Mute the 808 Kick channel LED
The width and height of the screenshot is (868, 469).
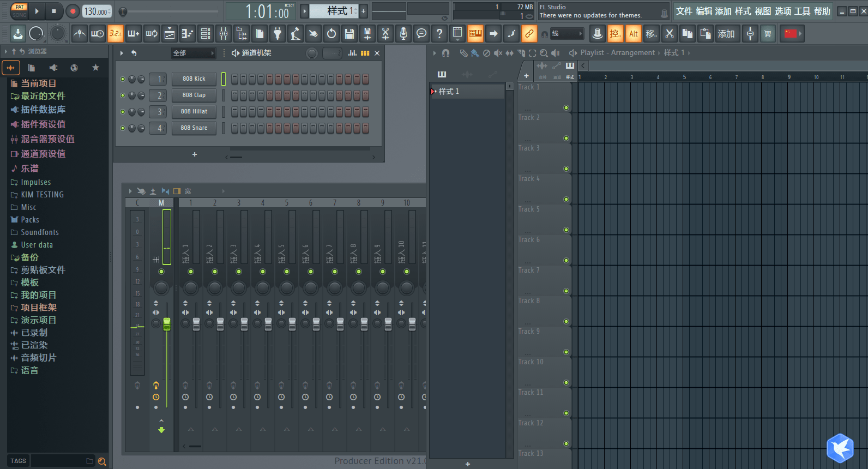123,79
